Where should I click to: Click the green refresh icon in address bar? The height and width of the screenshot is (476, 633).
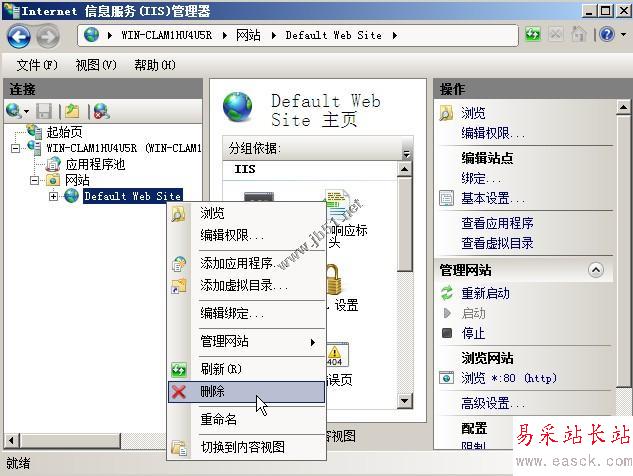click(533, 34)
